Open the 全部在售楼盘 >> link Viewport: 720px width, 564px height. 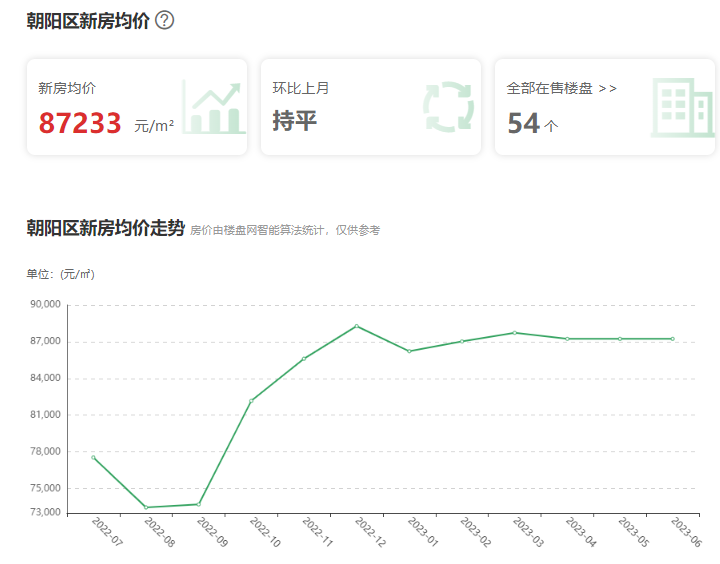[562, 88]
